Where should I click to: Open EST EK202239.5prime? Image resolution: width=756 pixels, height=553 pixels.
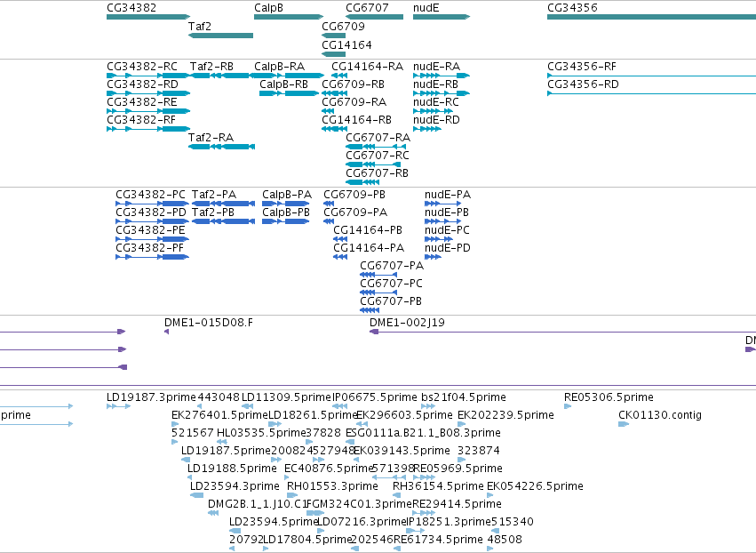click(x=461, y=425)
